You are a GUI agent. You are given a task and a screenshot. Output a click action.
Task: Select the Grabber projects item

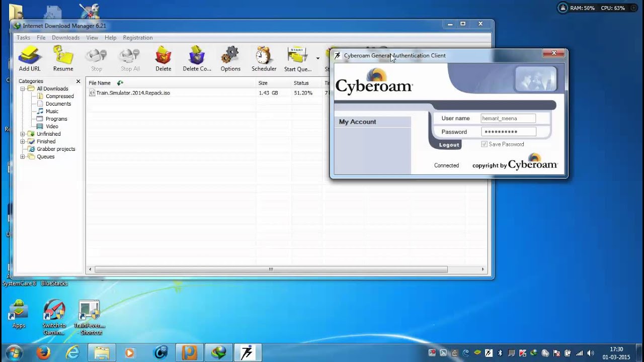click(56, 149)
